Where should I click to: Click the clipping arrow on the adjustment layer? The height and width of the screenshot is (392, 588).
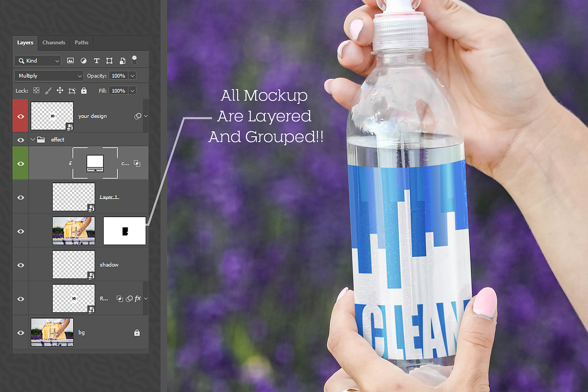tap(70, 163)
